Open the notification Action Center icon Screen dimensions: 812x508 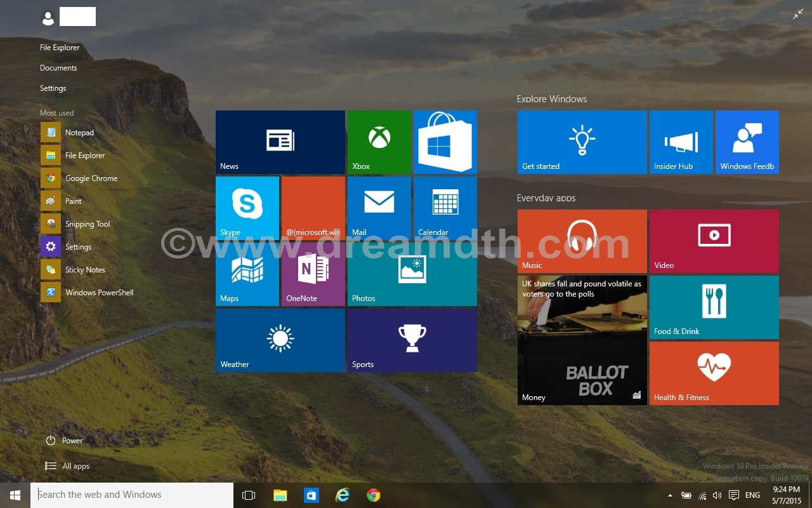pyautogui.click(x=734, y=495)
